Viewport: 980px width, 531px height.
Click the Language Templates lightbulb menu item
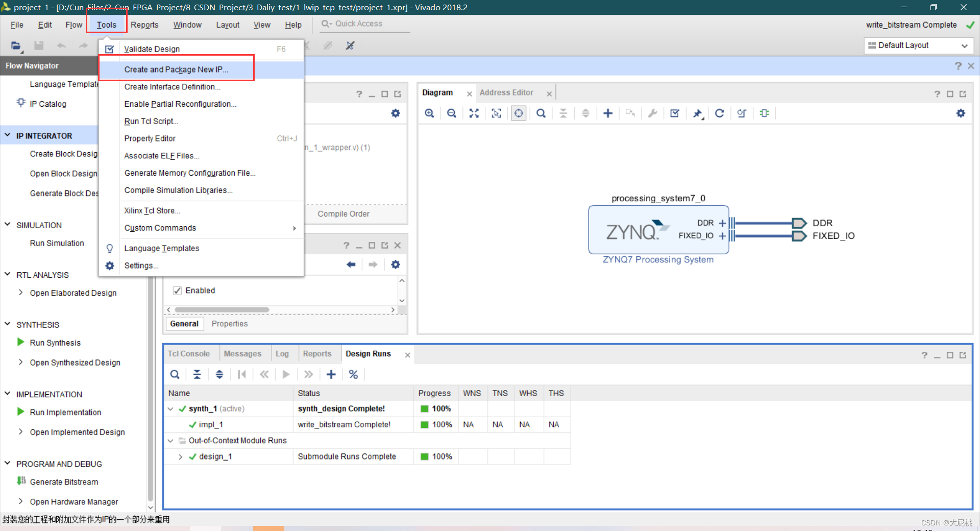pos(202,248)
